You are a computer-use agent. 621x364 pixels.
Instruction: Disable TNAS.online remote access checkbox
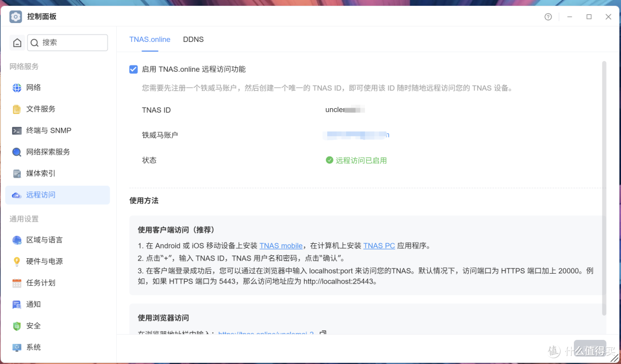click(133, 70)
